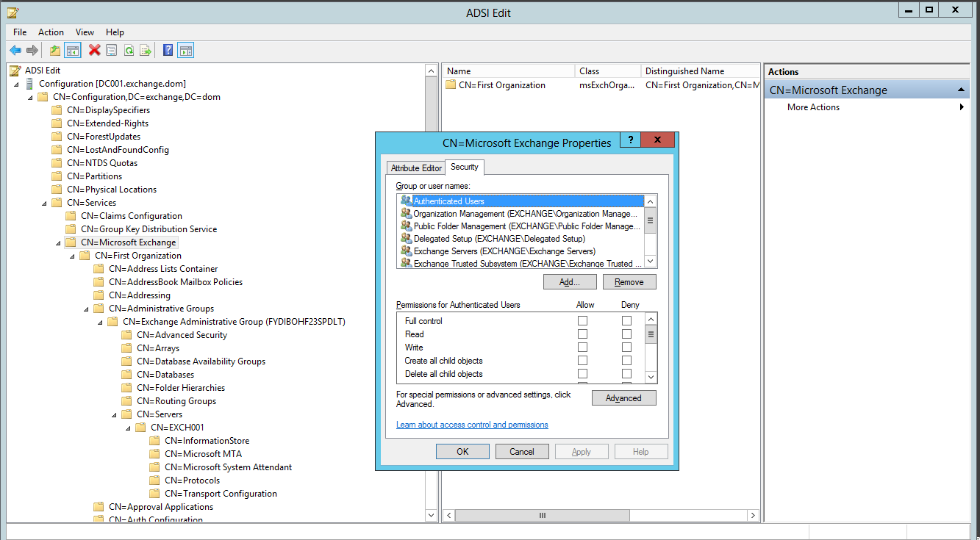Collapse the CN=Servers tree node
This screenshot has height=540, width=980.
(114, 415)
